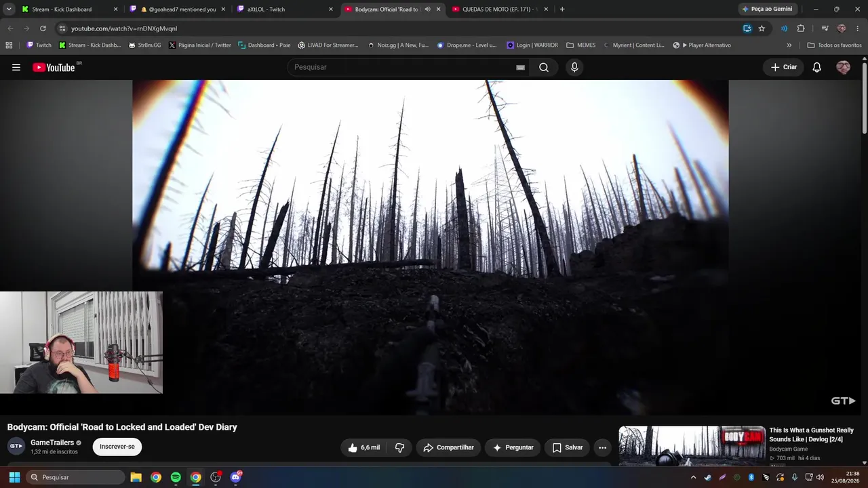The image size is (868, 488).
Task: Start voice search with the microphone icon
Action: point(574,67)
